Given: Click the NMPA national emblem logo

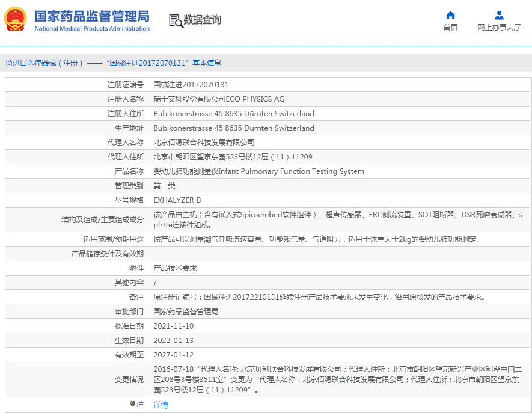Looking at the screenshot, I should point(16,19).
